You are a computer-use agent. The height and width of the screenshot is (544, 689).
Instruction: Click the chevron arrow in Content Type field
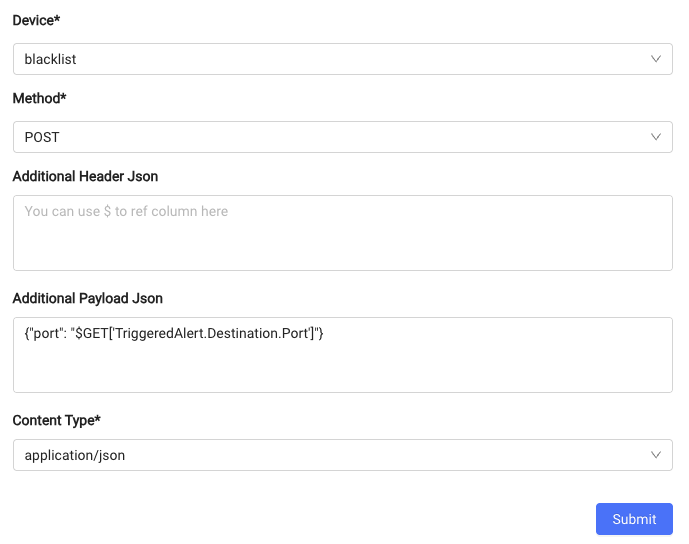656,455
